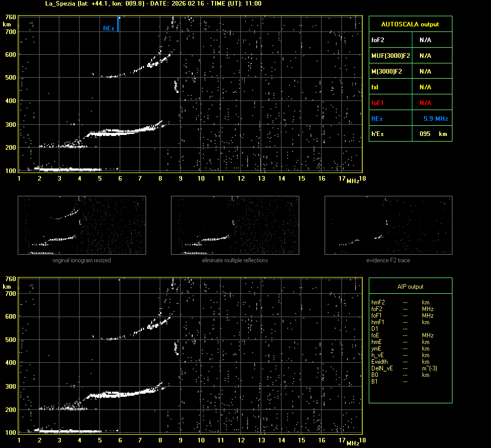
Task: Click the blue ftEs marker label
Action: tap(109, 29)
